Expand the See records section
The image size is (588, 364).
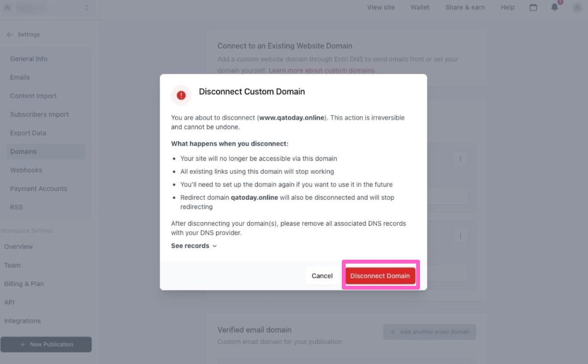(x=194, y=246)
